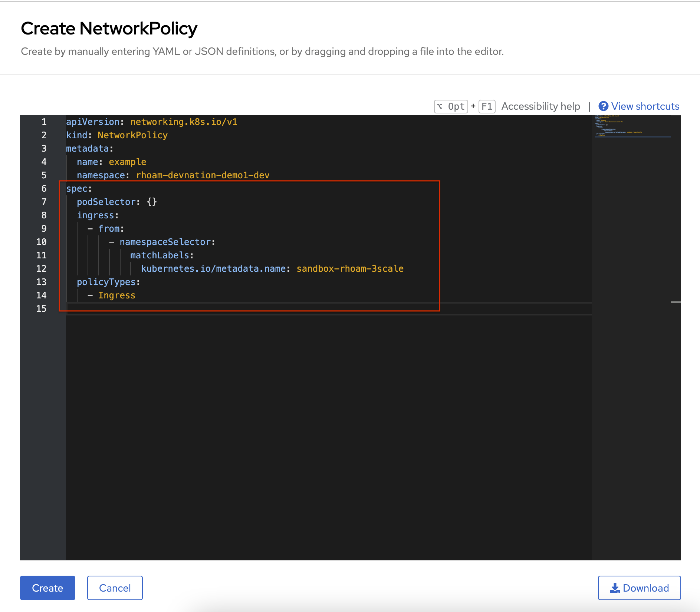Click the Ingress entry under policyTypes
The width and height of the screenshot is (700, 612).
coord(116,295)
